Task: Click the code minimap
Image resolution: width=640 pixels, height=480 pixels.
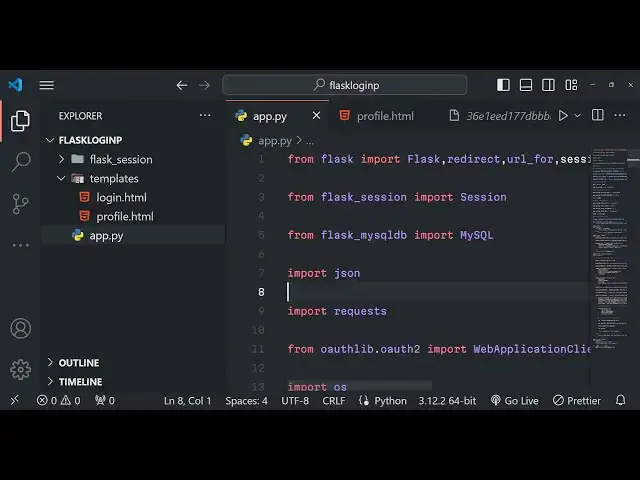Action: [611, 249]
